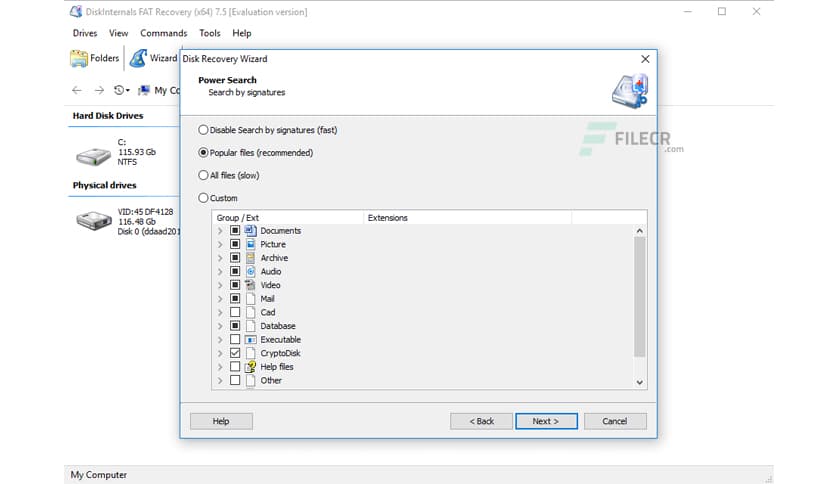Expand the Other group
Image resolution: width=836 pixels, height=484 pixels.
point(220,381)
